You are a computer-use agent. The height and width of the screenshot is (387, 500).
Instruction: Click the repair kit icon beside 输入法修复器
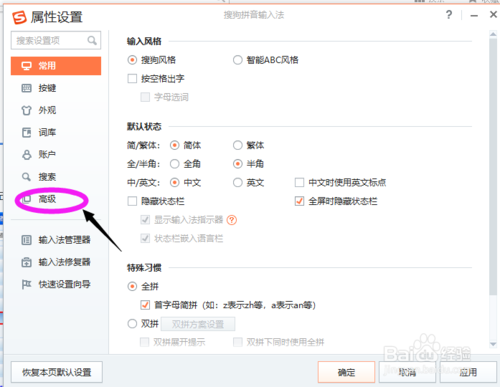pos(26,262)
